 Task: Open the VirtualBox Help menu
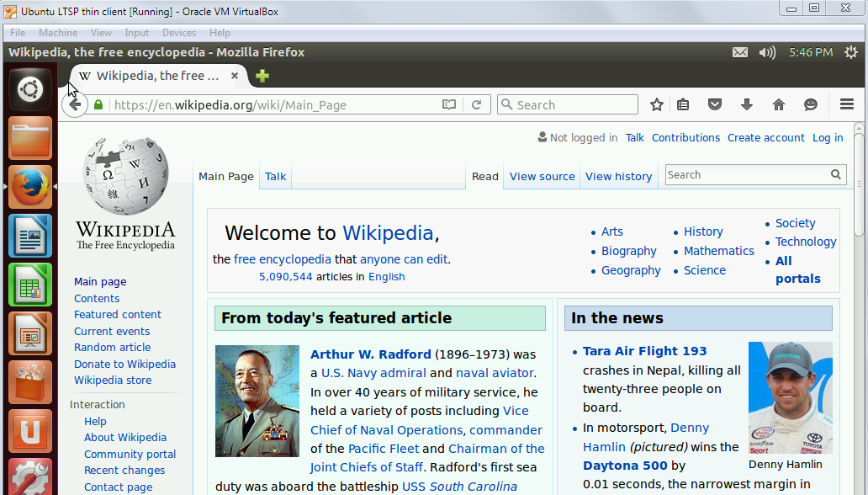tap(220, 33)
